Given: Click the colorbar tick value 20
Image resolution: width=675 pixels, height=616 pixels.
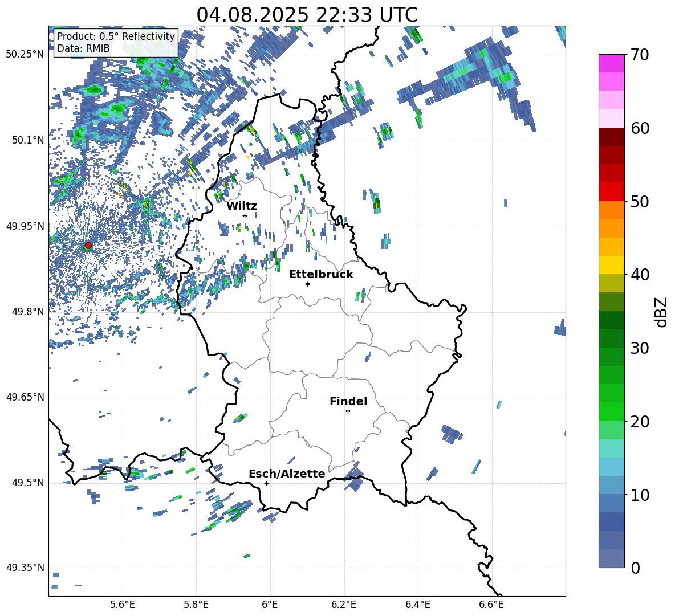Looking at the screenshot, I should (640, 422).
